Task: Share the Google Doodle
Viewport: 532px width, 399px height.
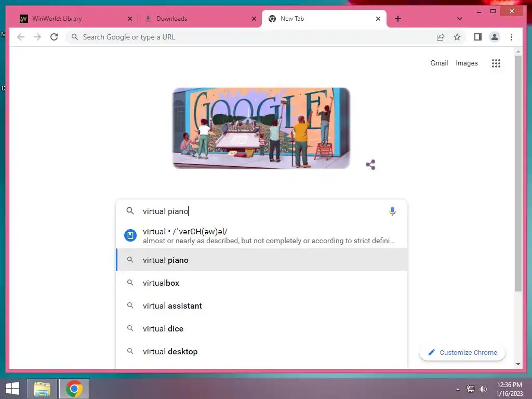Action: [370, 165]
